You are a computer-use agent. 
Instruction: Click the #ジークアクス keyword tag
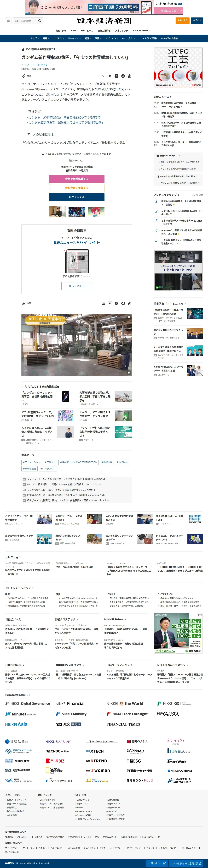(x=48, y=469)
